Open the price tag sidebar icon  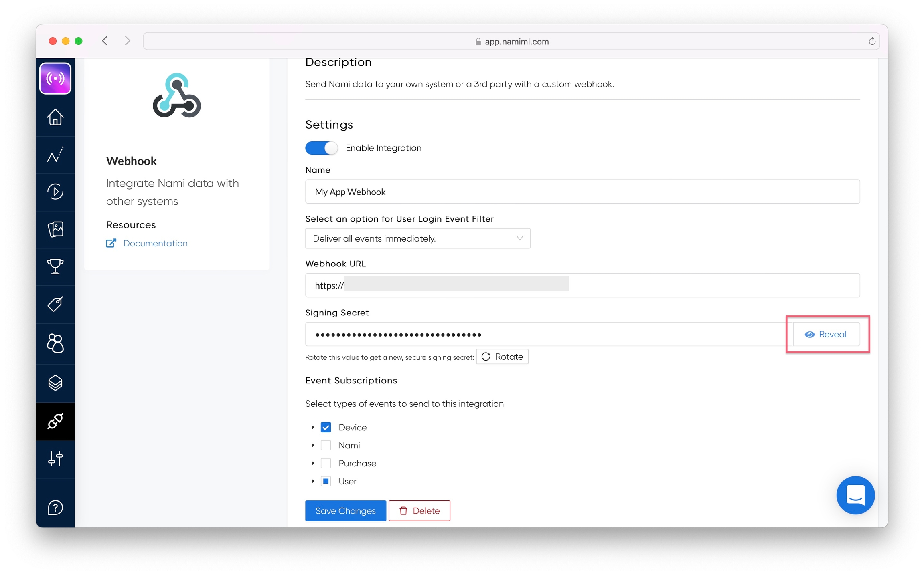(55, 304)
